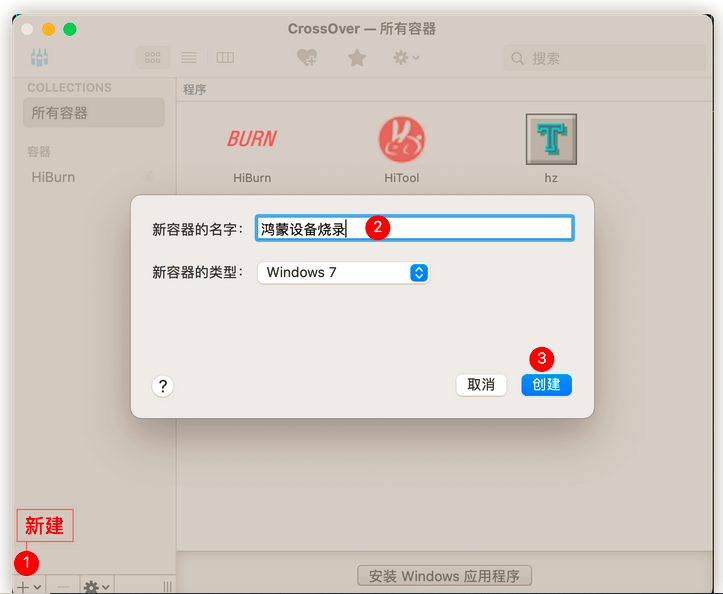Viewport: 723px width, 594px height.
Task: Click the plus add container button
Action: (29, 587)
